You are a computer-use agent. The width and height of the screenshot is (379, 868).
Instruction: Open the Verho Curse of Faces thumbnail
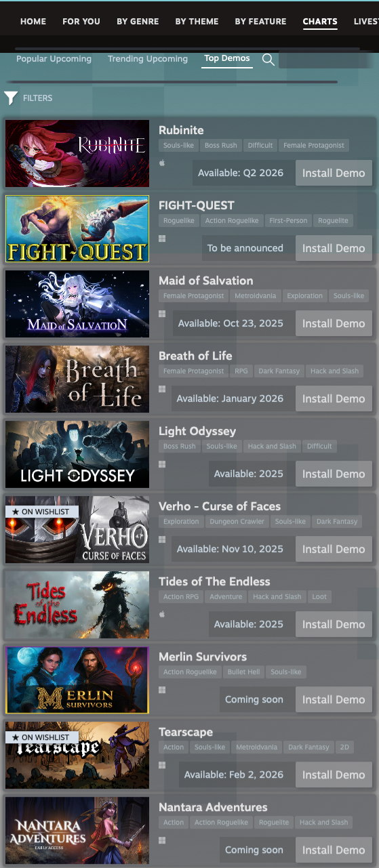[x=77, y=529]
